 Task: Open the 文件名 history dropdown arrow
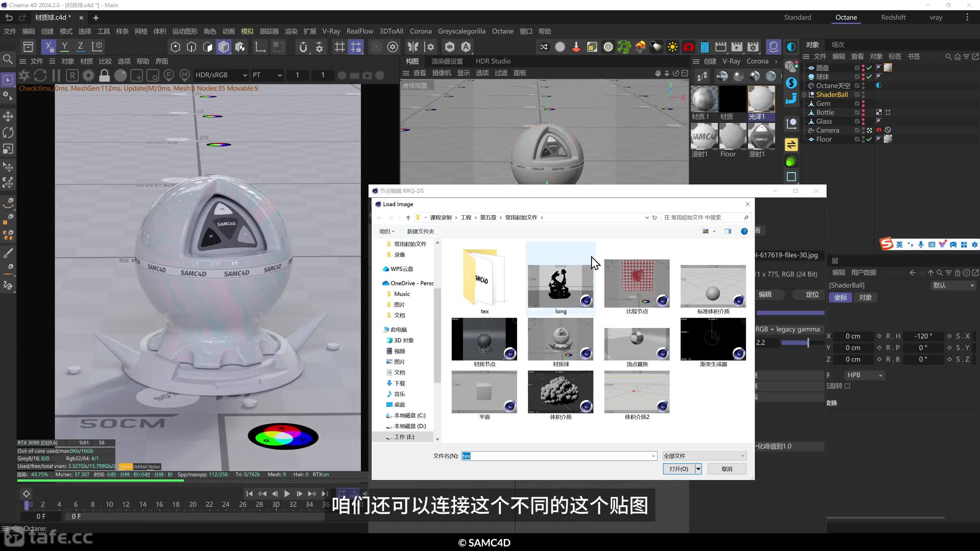point(653,456)
